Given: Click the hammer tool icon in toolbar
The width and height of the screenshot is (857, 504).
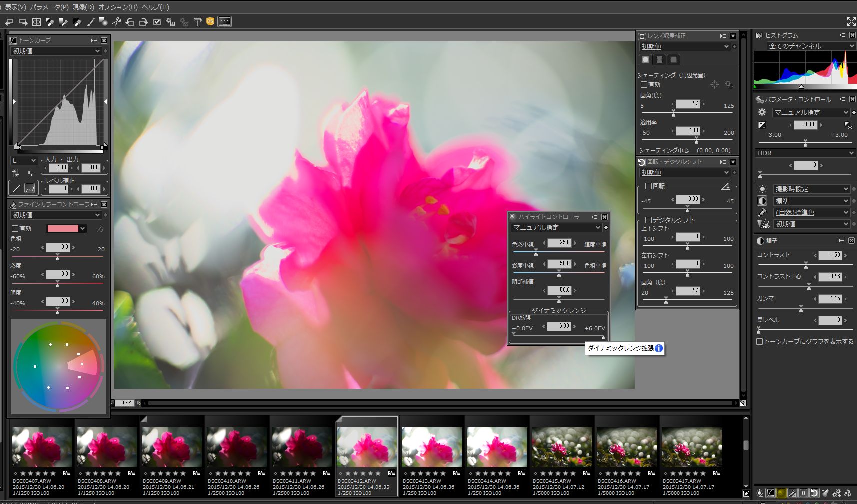Looking at the screenshot, I should 197,22.
